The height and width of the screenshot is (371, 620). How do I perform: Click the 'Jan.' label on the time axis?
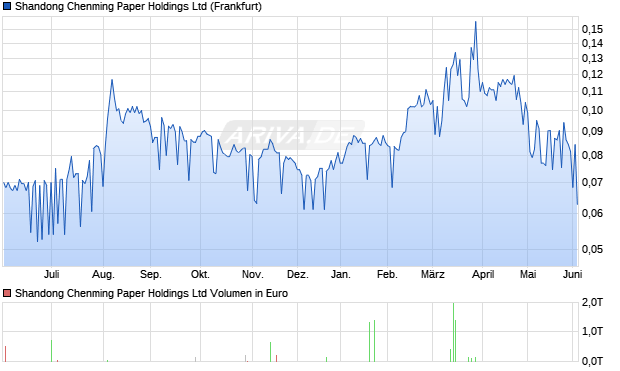(x=340, y=274)
